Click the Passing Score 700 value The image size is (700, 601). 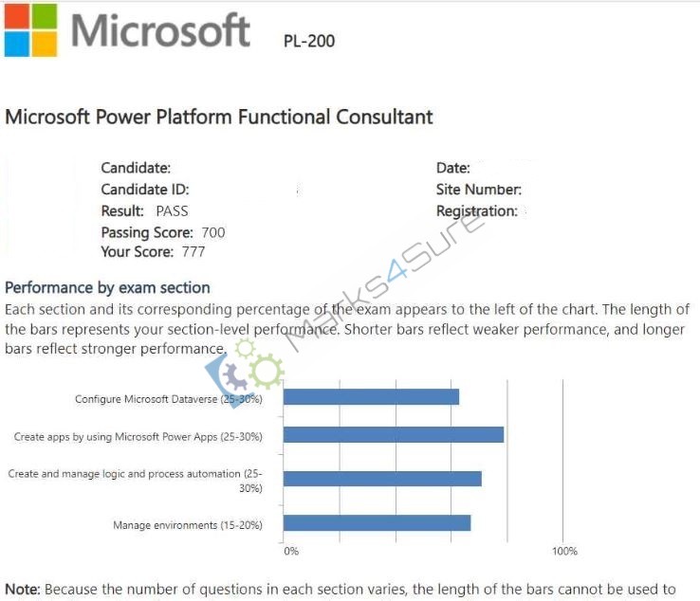click(x=213, y=232)
